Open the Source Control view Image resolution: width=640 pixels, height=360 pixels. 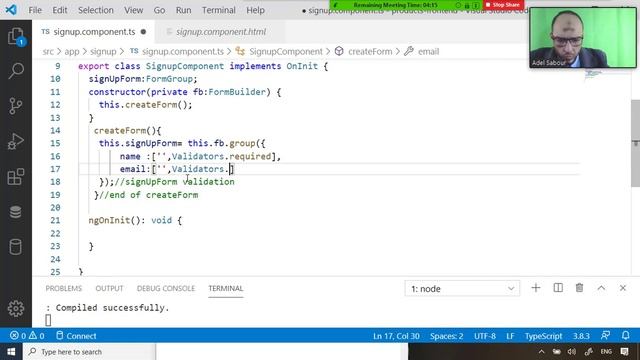click(16, 106)
